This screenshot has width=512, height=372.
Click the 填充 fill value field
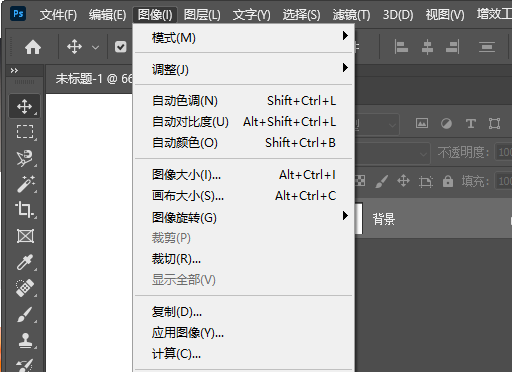pos(503,181)
